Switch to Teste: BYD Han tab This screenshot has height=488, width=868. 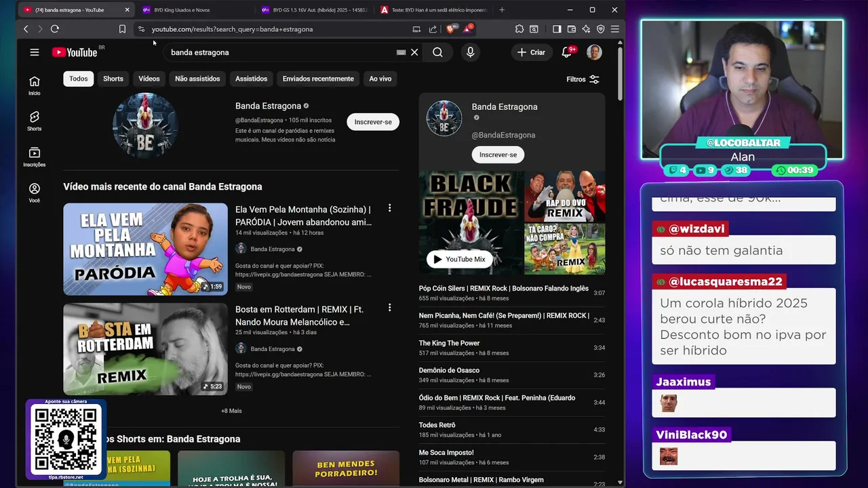click(433, 10)
